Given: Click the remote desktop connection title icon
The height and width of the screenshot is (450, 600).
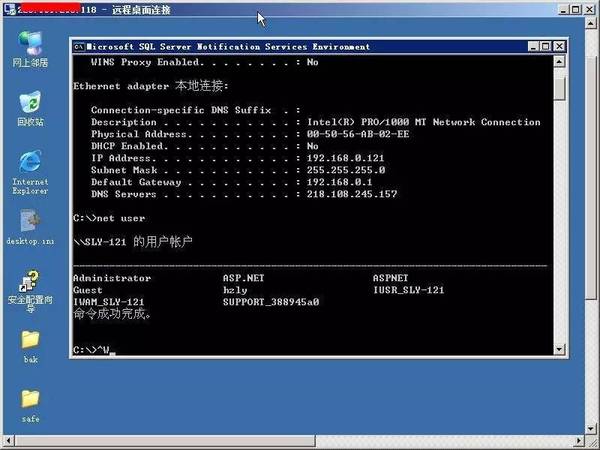Looking at the screenshot, I should [x=9, y=9].
